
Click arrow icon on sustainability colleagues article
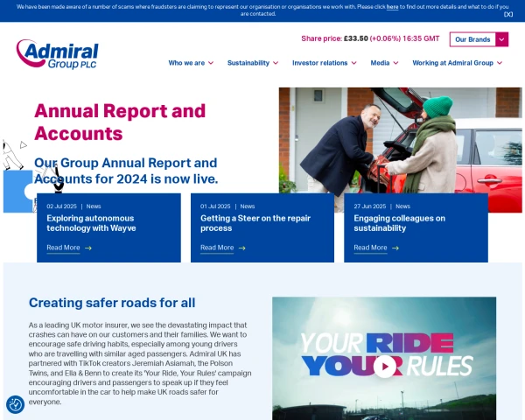tap(395, 248)
